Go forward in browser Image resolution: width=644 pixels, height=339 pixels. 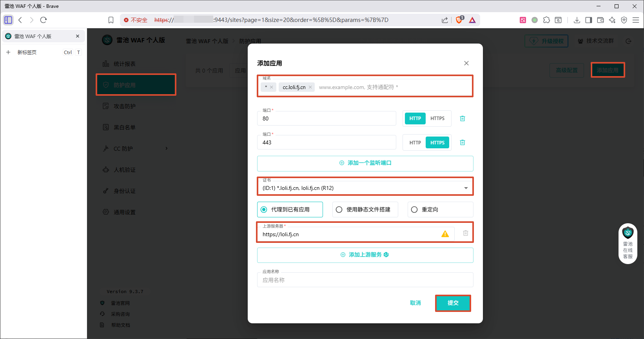32,20
